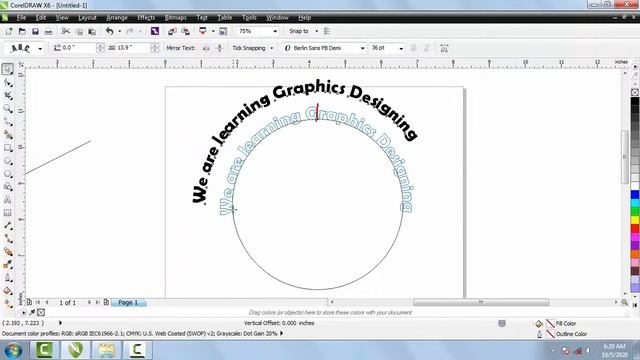Open the font list Berlin Sans FB Demi
Image resolution: width=640 pixels, height=360 pixels.
(x=362, y=48)
